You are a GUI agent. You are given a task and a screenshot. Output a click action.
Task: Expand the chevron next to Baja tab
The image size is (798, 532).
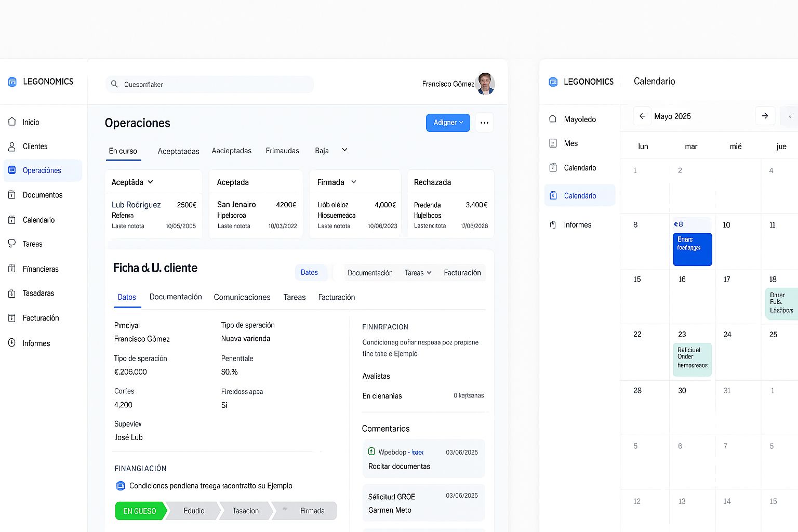344,150
